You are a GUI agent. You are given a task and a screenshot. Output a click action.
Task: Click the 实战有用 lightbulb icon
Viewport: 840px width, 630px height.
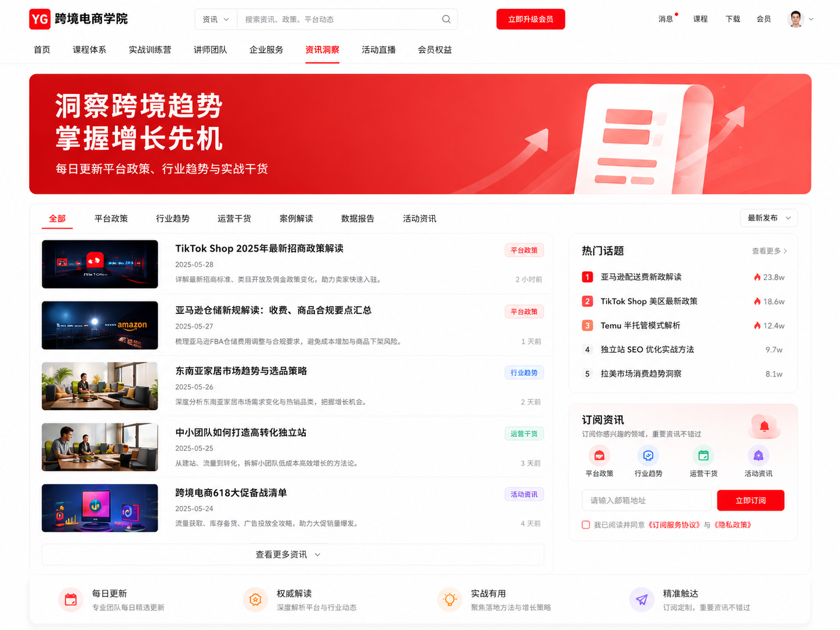coord(450,600)
